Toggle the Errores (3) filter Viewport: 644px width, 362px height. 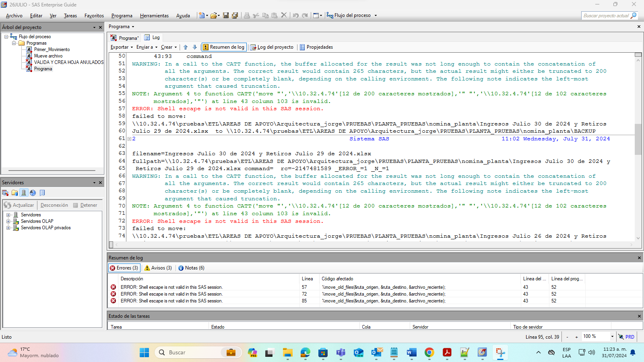click(124, 267)
